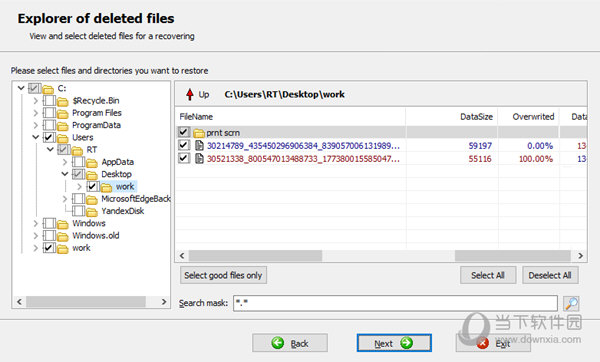Image resolution: width=600 pixels, height=362 pixels.
Task: Expand the Program Files node
Action: pyautogui.click(x=36, y=113)
